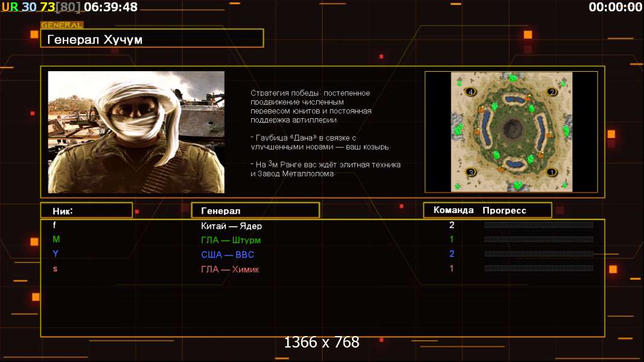This screenshot has width=644, height=362.
Task: Click the "UR" indicator in top-left overlay
Action: (10, 7)
